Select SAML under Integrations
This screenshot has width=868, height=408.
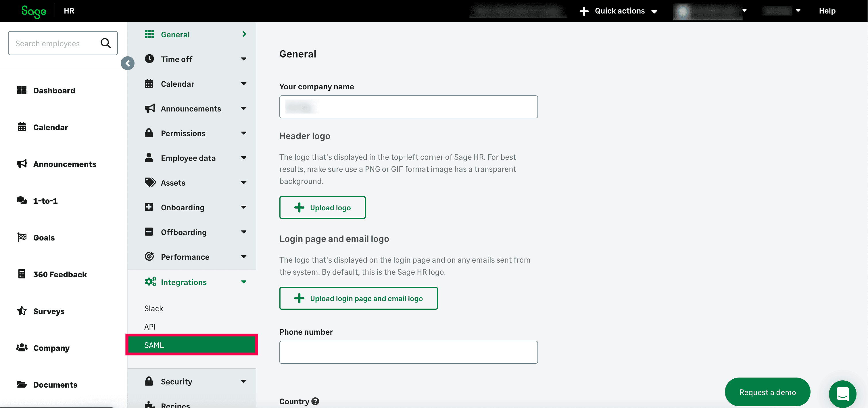tap(191, 345)
